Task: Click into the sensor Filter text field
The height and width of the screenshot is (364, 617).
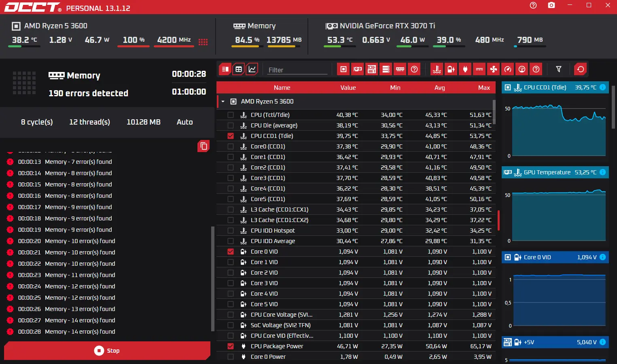Action: (x=297, y=70)
